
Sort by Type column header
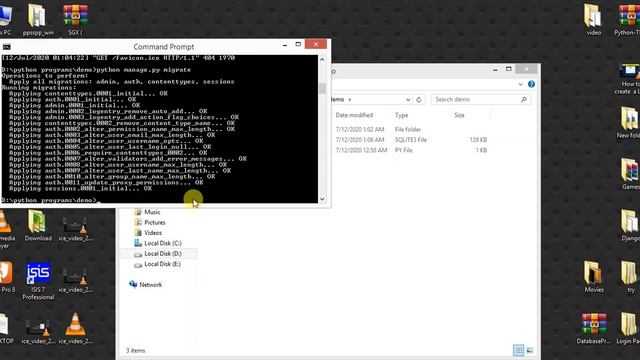(x=401, y=115)
